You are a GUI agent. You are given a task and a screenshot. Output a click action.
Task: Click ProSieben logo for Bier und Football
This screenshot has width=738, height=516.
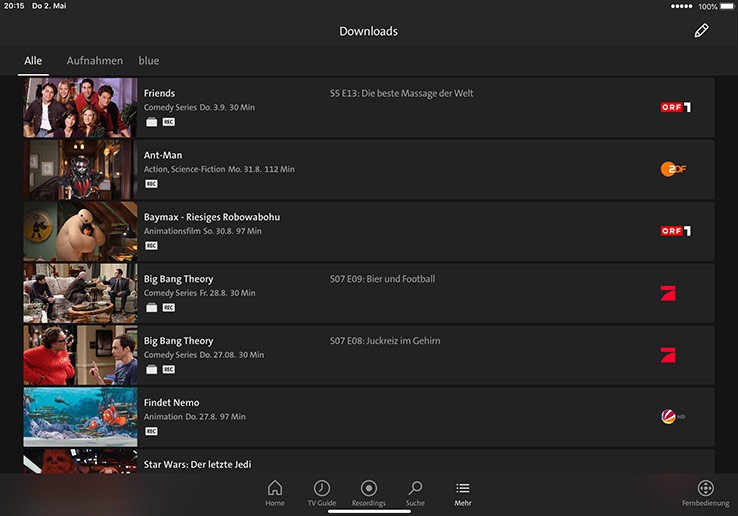point(668,293)
